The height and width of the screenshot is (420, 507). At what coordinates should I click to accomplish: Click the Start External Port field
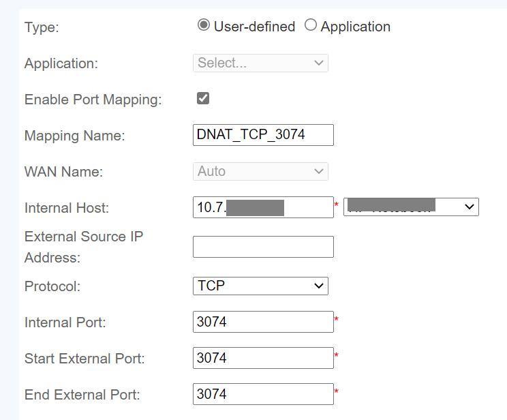tap(263, 358)
